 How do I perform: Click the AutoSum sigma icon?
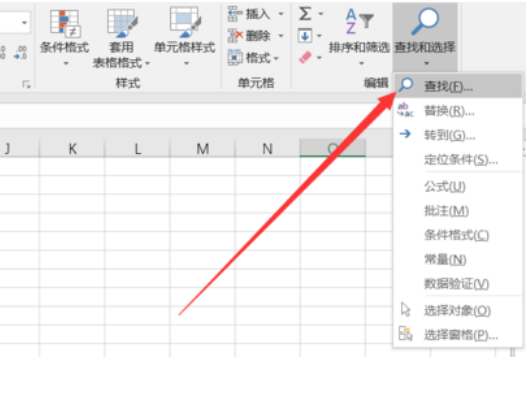pos(305,14)
